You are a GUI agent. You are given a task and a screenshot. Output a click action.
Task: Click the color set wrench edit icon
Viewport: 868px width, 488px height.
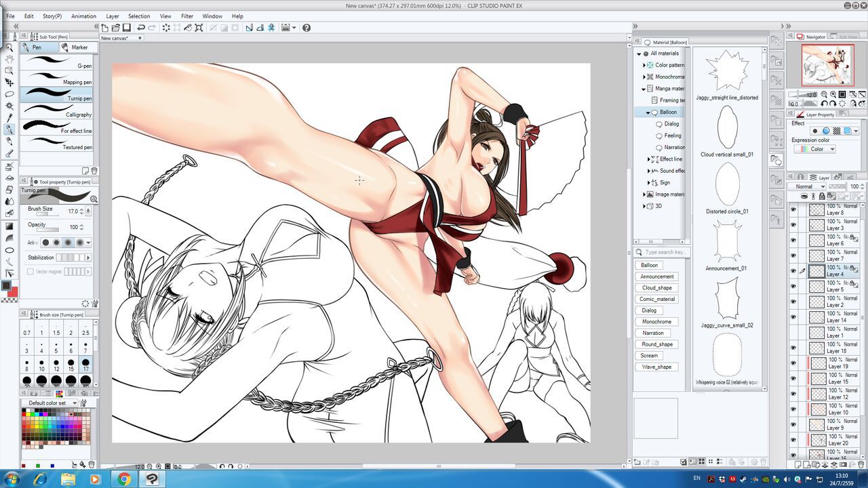pyautogui.click(x=84, y=403)
